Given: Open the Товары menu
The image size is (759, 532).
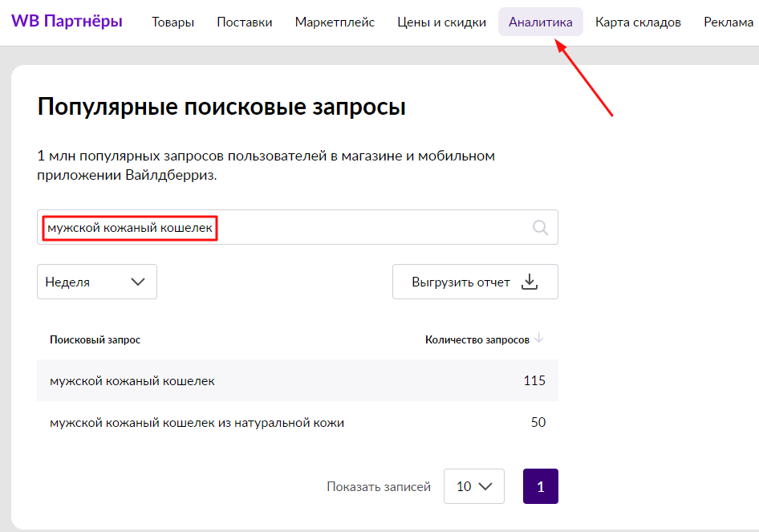Looking at the screenshot, I should pos(172,22).
